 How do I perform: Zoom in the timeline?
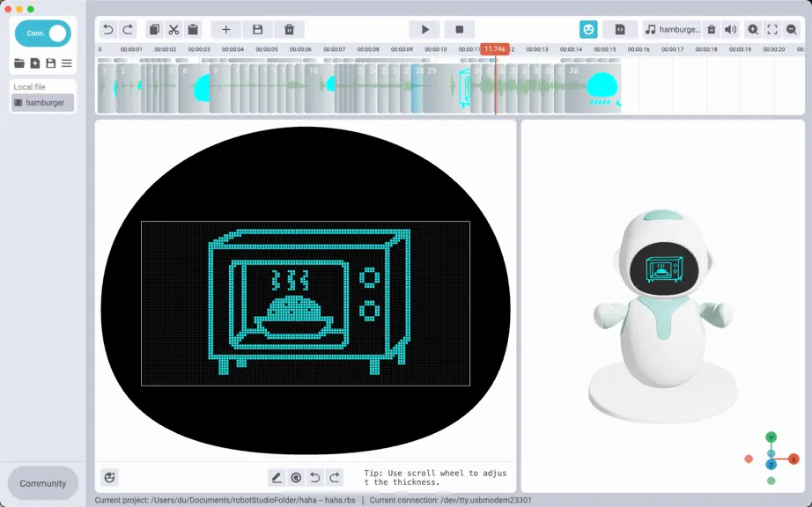[753, 30]
